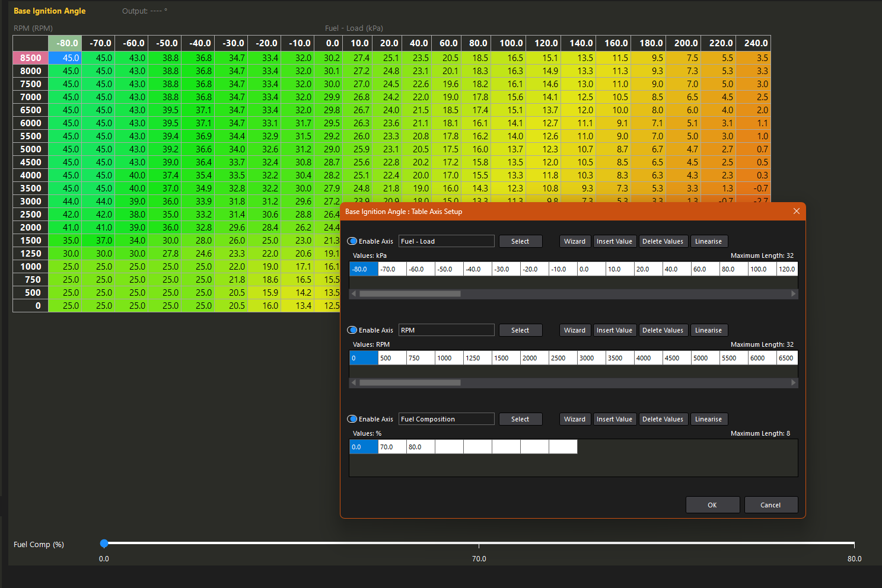Toggle Enable Axis for RPM

tap(352, 330)
